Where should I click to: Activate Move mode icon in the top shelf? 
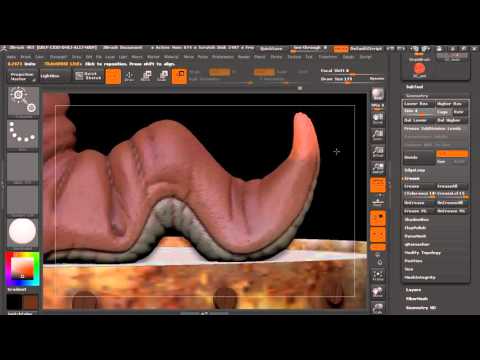click(146, 76)
